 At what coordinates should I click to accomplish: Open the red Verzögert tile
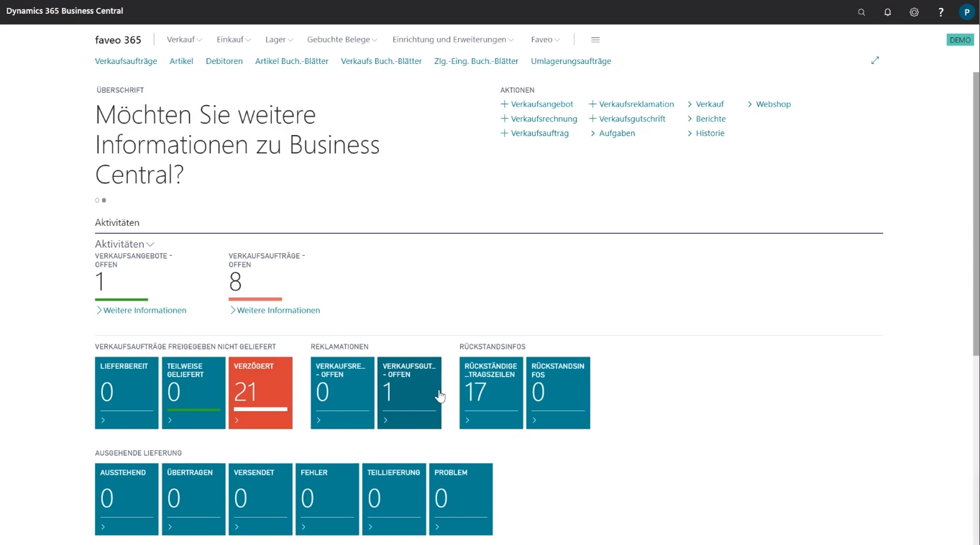[260, 393]
